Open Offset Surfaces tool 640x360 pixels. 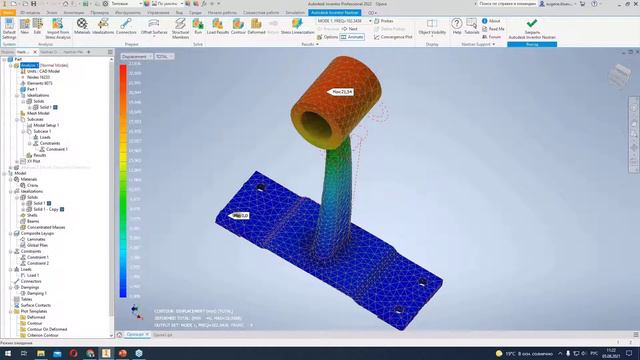[154, 27]
